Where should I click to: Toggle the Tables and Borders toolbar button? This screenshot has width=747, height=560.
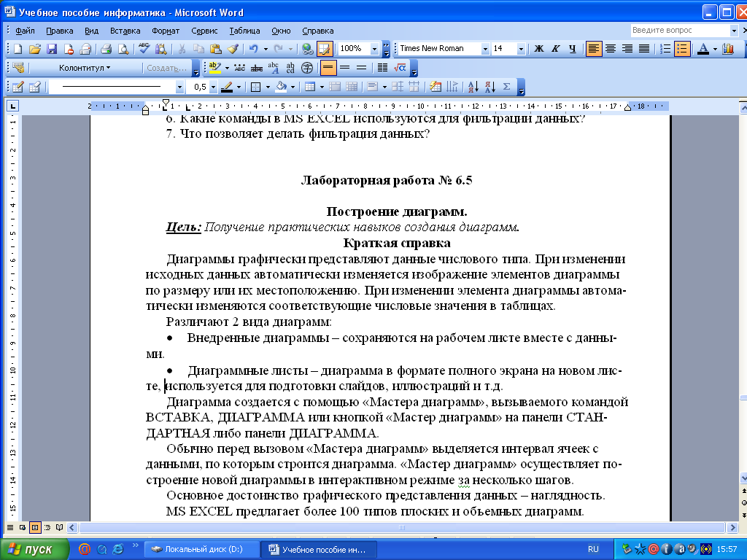pos(325,49)
